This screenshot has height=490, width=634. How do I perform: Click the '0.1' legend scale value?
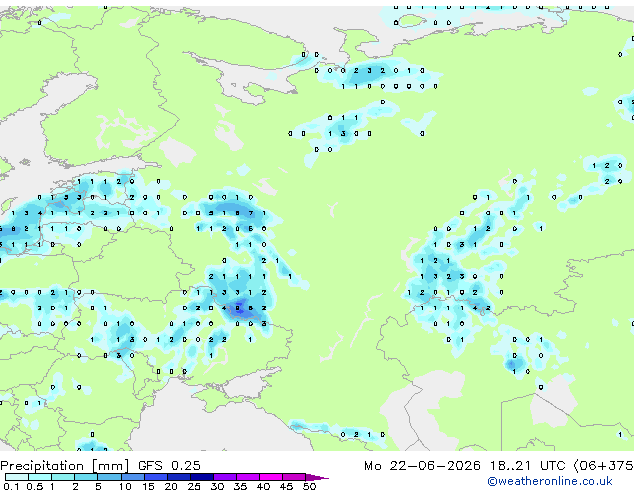tap(11, 486)
